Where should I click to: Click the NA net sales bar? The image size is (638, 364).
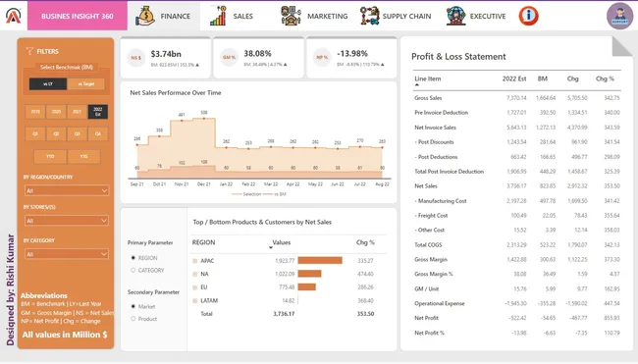[x=309, y=274]
